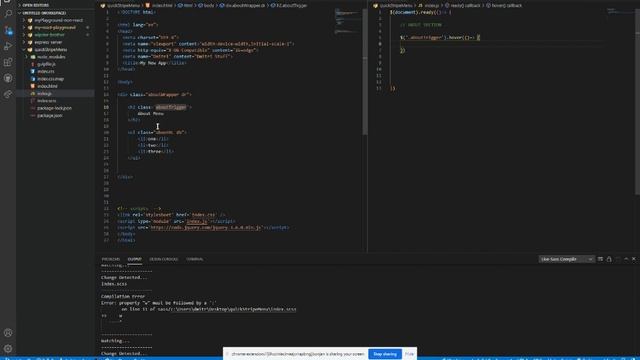Open the Run and Debug view

[8, 46]
